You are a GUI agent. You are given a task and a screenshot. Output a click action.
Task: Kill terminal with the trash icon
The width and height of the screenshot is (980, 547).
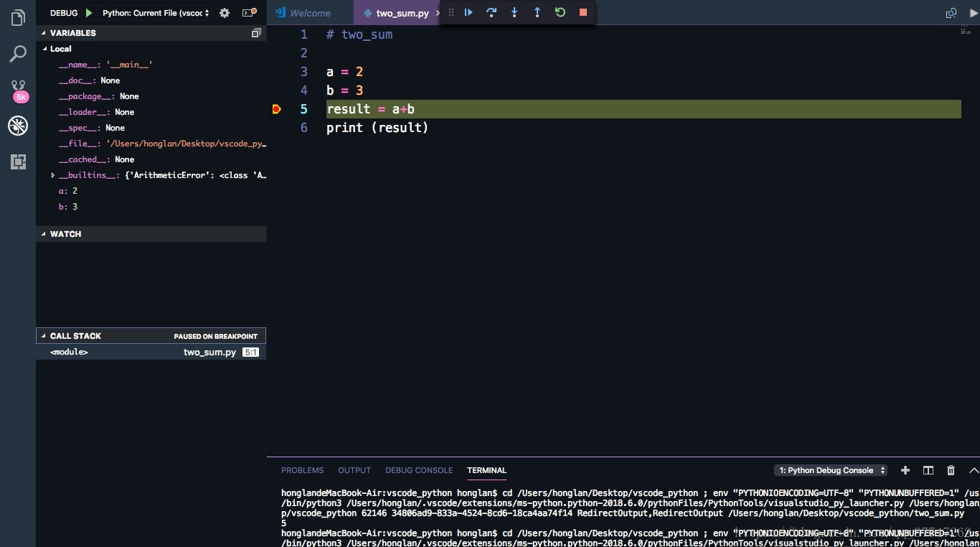[951, 470]
